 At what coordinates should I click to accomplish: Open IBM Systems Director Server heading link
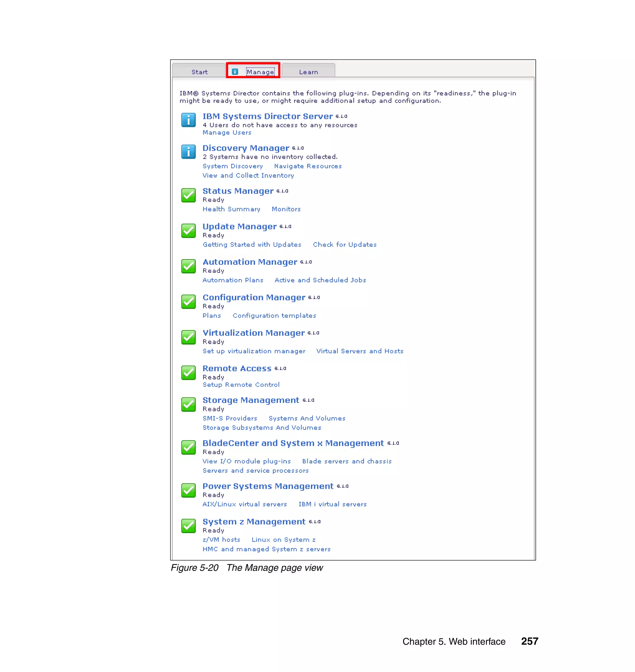(x=267, y=117)
